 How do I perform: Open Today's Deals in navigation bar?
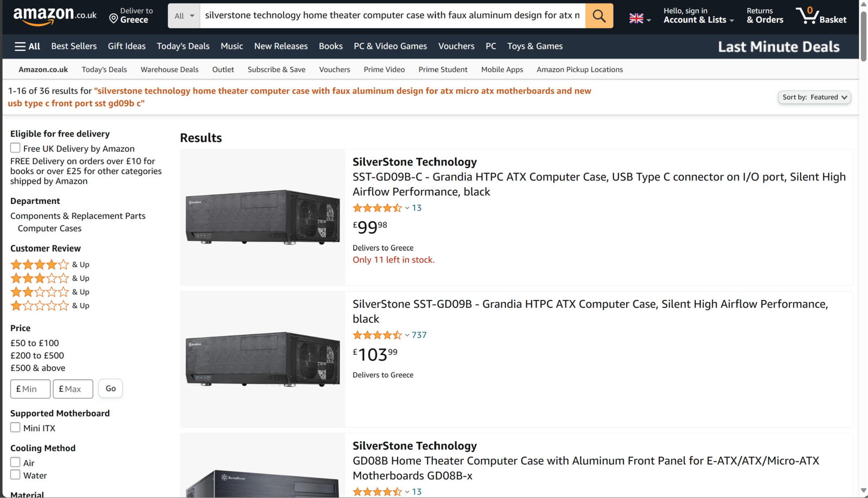[x=183, y=47]
